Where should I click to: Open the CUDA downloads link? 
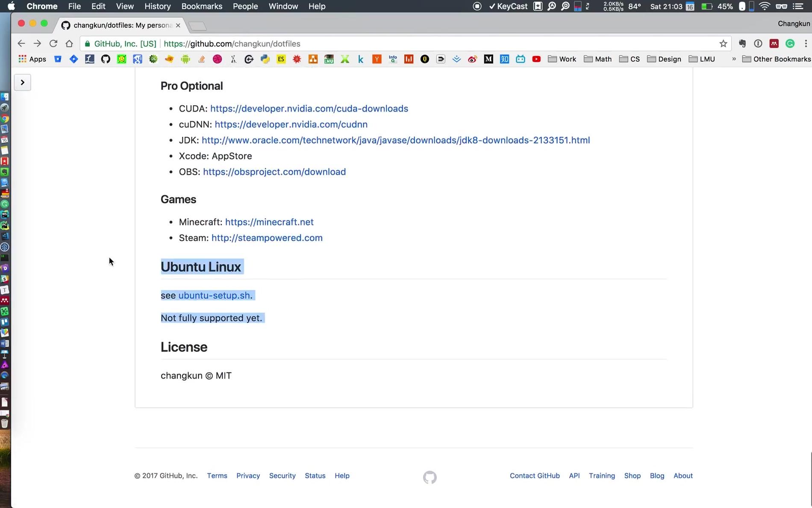tap(309, 109)
